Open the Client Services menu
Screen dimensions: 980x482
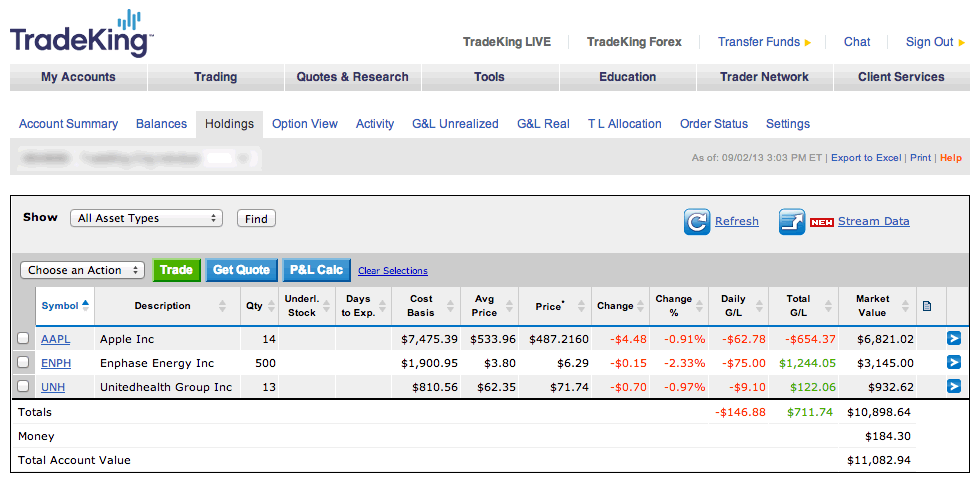coord(901,77)
